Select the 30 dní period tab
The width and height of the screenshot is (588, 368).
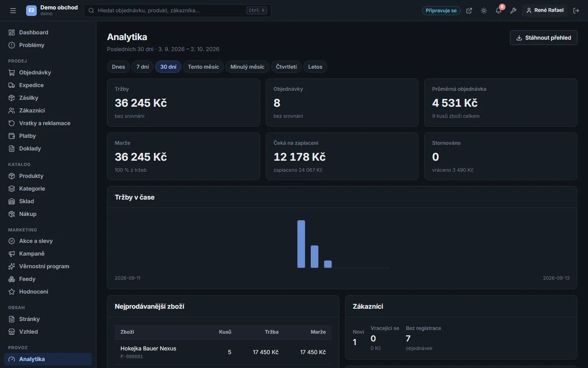click(168, 67)
